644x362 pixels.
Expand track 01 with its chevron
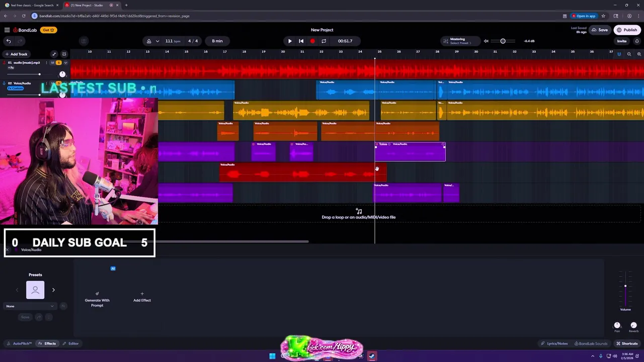(x=65, y=63)
